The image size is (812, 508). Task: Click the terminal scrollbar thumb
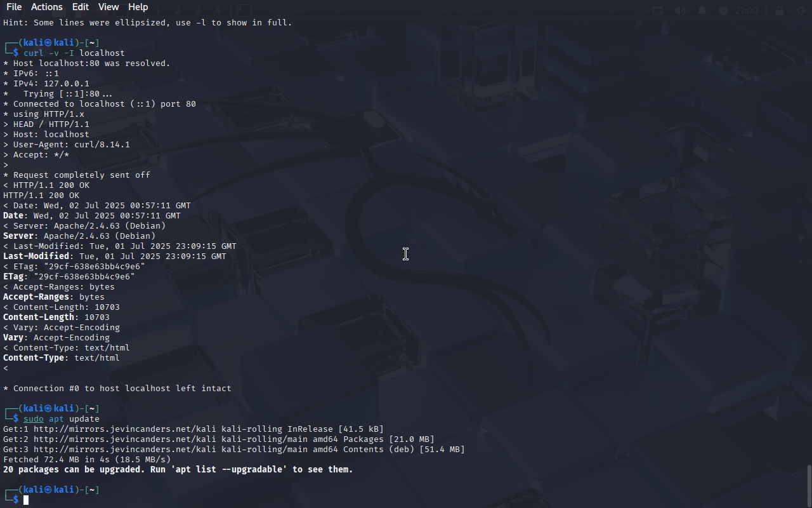coord(809,486)
